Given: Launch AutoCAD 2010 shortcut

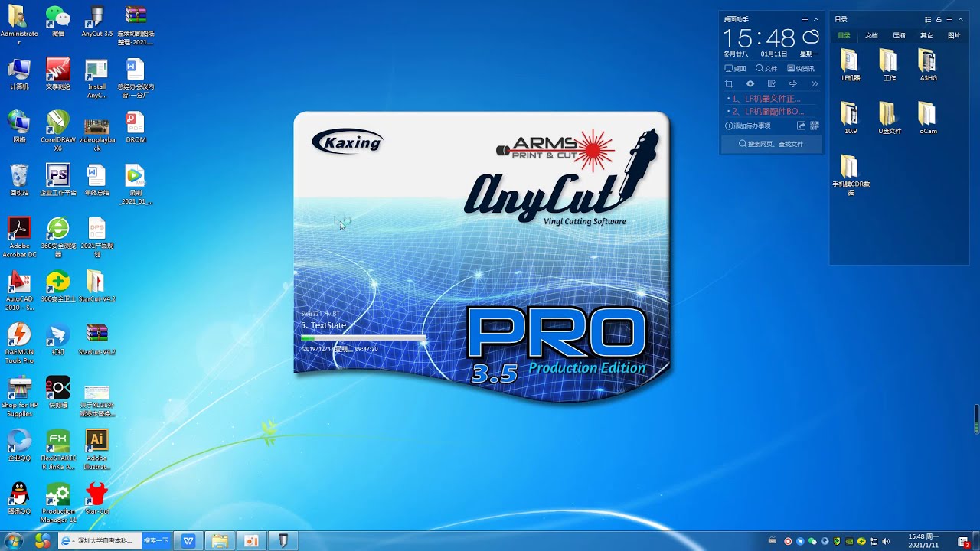Looking at the screenshot, I should click(19, 291).
